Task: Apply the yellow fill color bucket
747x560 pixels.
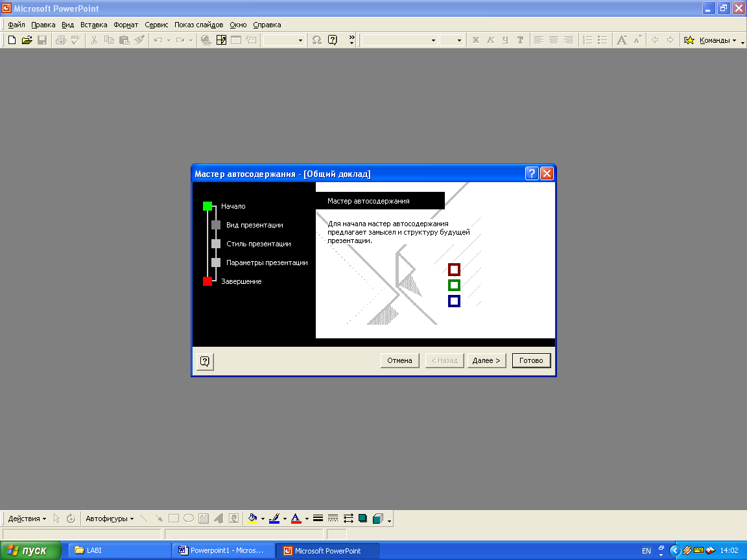Action: [x=252, y=519]
